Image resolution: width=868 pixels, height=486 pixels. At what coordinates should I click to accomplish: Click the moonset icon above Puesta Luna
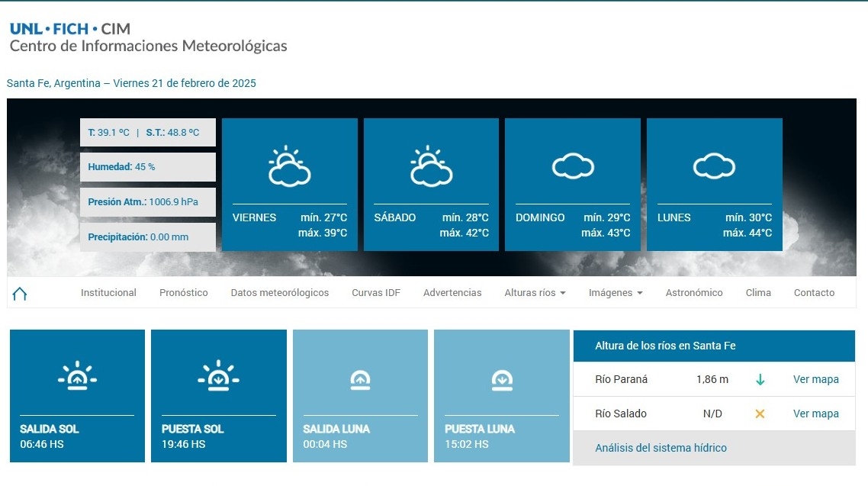502,379
